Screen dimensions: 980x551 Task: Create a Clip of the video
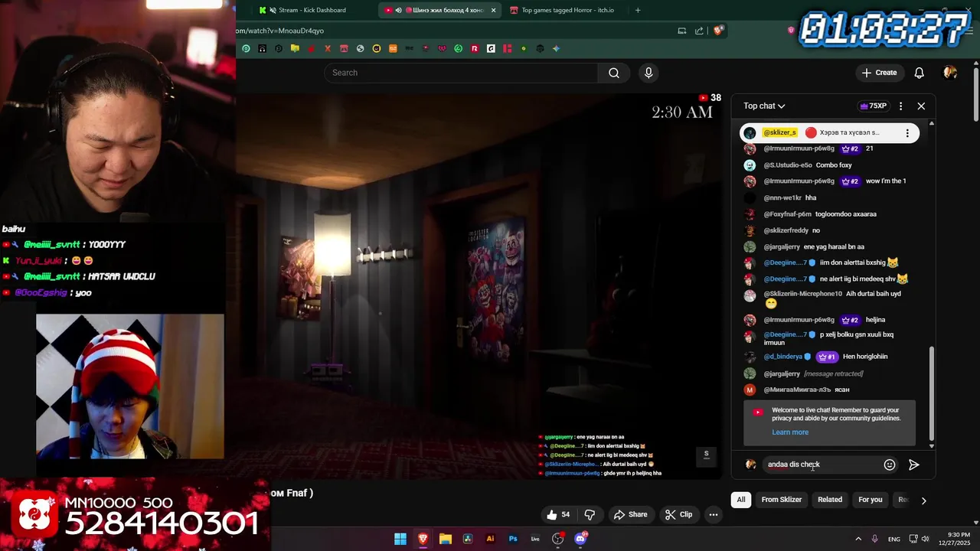[x=678, y=515]
